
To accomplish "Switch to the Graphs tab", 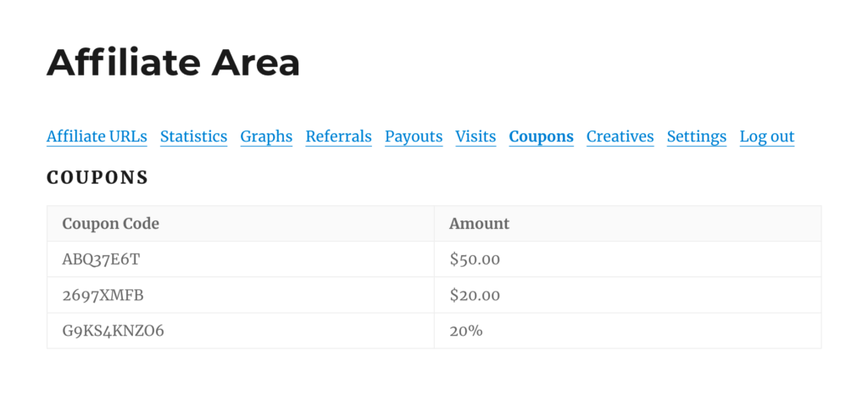I will 266,136.
